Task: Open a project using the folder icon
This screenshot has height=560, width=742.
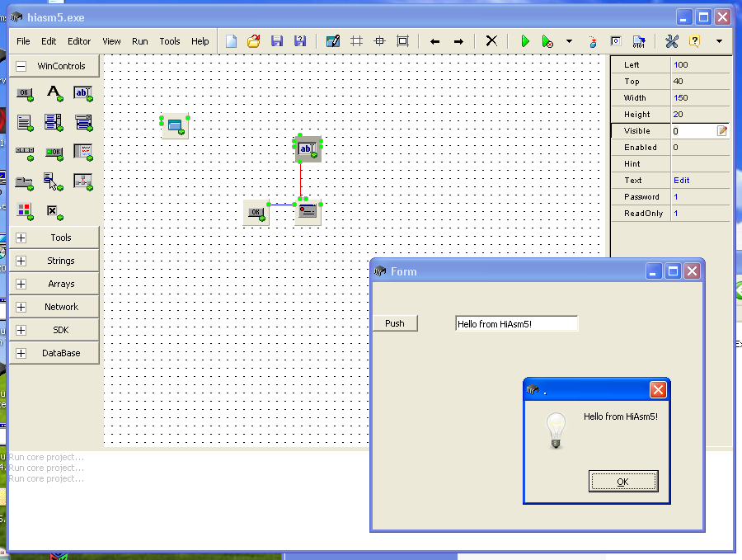Action: pos(254,41)
